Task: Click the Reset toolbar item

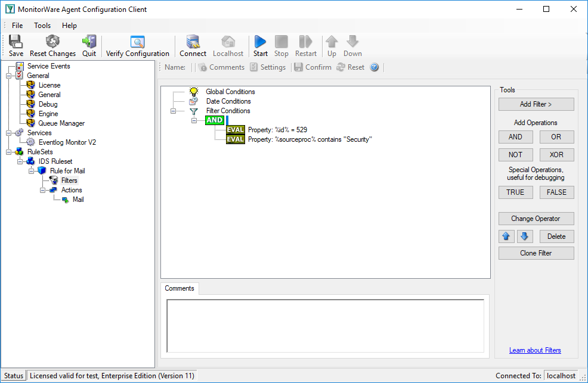Action: [x=351, y=67]
